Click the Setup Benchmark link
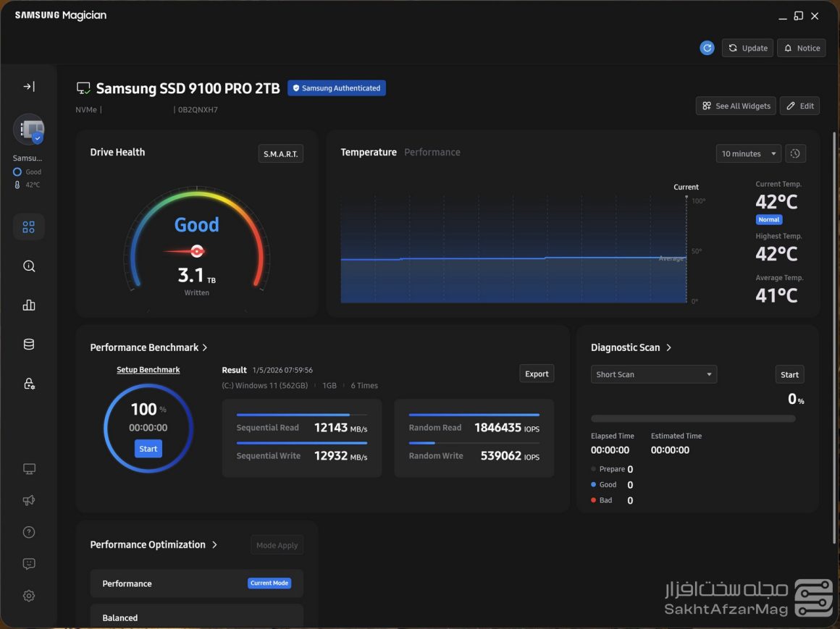Viewport: 840px width, 629px height. pos(148,370)
